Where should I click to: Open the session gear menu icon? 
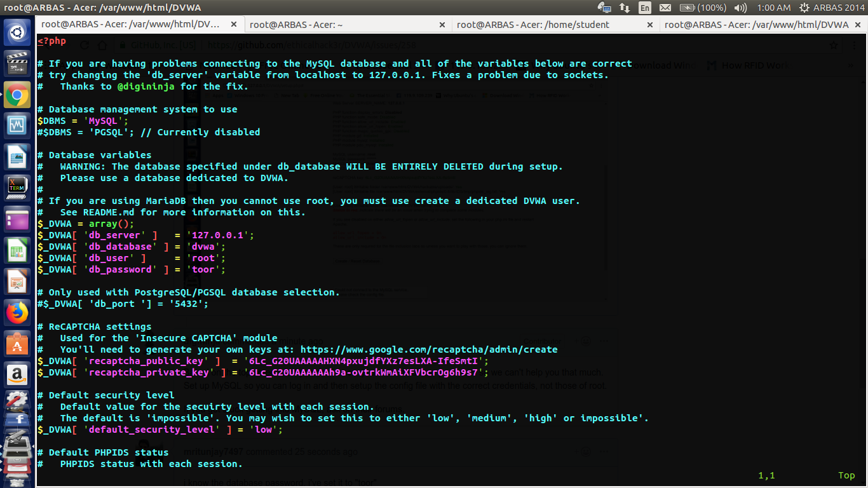tap(804, 8)
